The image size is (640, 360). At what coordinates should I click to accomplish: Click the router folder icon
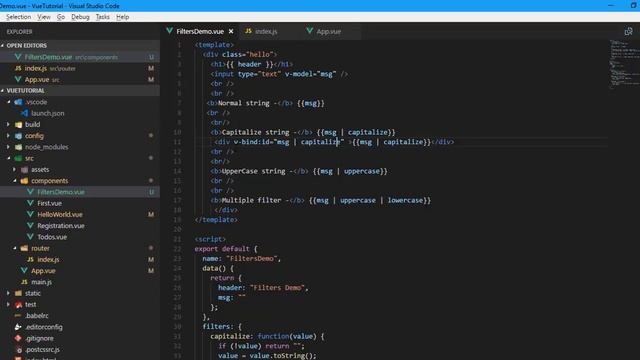pyautogui.click(x=24, y=248)
